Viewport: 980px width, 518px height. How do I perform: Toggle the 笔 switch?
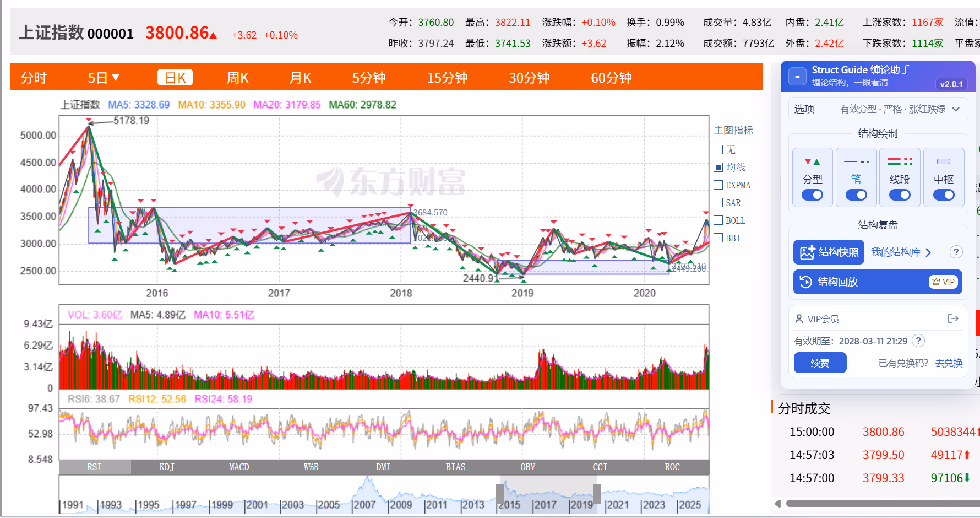(x=856, y=195)
